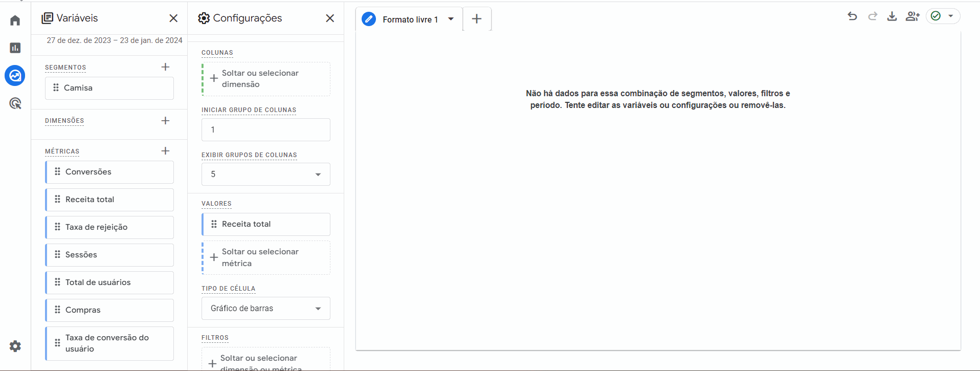Viewport: 980px width, 371px height.
Task: Add a new segment with plus icon
Action: pos(165,67)
